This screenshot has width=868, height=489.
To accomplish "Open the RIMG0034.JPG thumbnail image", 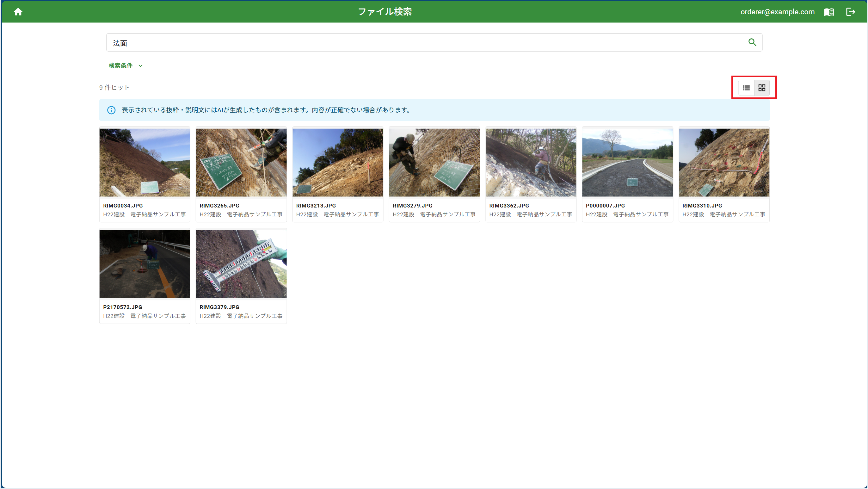I will click(145, 163).
